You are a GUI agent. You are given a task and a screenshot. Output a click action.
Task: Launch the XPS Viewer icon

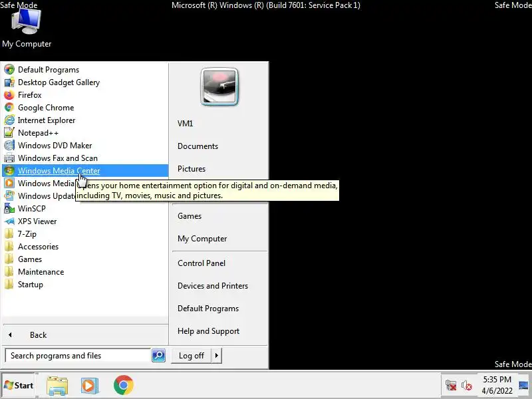(9, 221)
